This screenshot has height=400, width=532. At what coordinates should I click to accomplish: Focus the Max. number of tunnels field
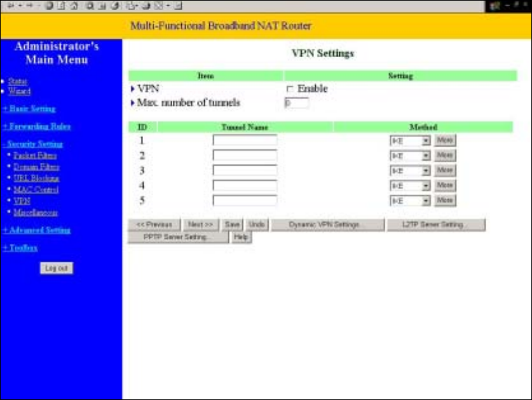297,103
